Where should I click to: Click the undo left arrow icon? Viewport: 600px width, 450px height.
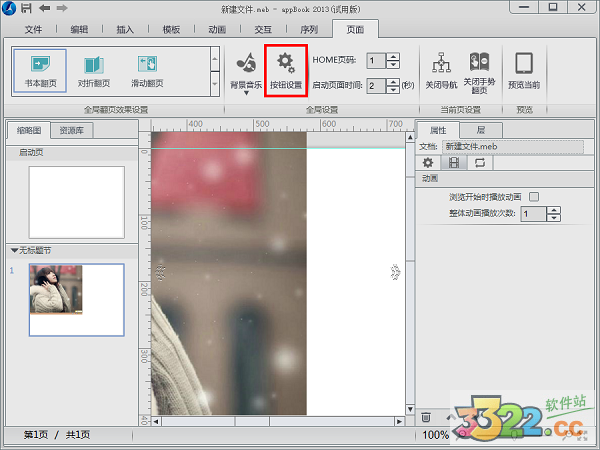click(44, 8)
